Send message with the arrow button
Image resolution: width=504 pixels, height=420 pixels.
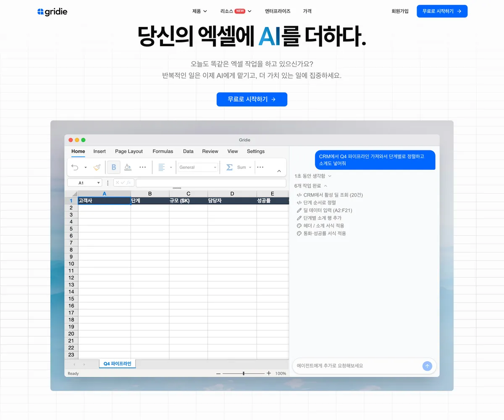(x=427, y=366)
